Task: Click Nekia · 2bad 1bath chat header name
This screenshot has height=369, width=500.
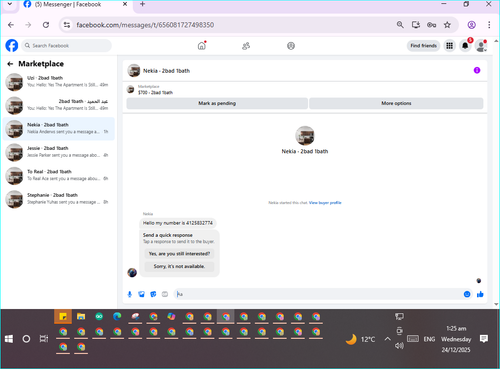Action: pos(166,71)
